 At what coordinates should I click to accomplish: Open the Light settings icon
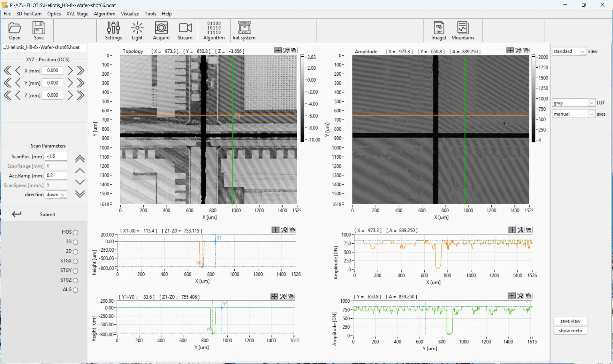[x=137, y=28]
